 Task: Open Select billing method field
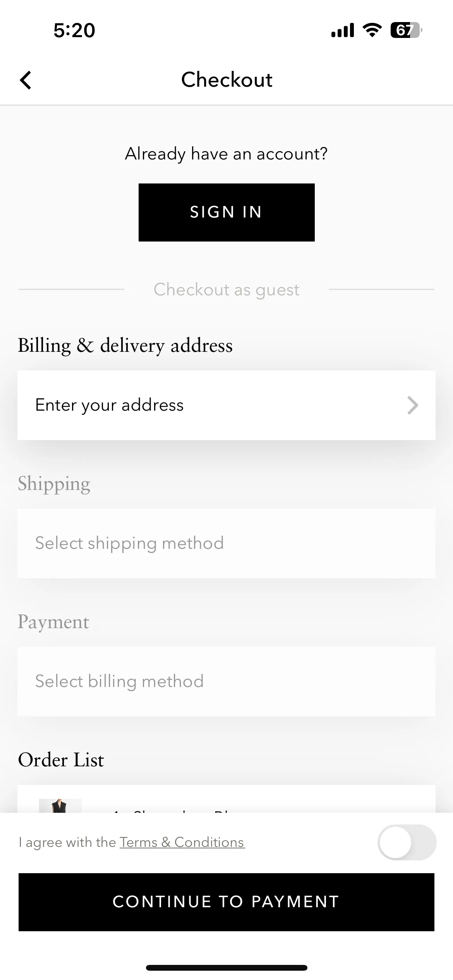pos(226,682)
